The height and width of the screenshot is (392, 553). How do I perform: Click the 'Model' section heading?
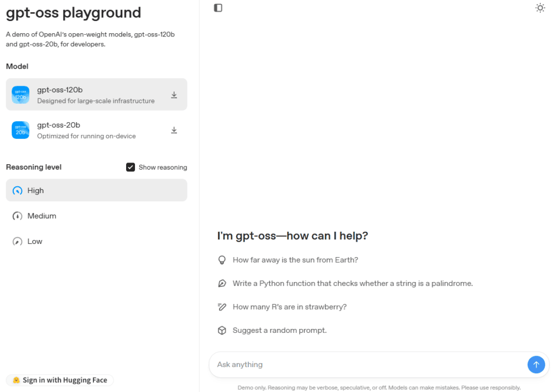pyautogui.click(x=17, y=66)
